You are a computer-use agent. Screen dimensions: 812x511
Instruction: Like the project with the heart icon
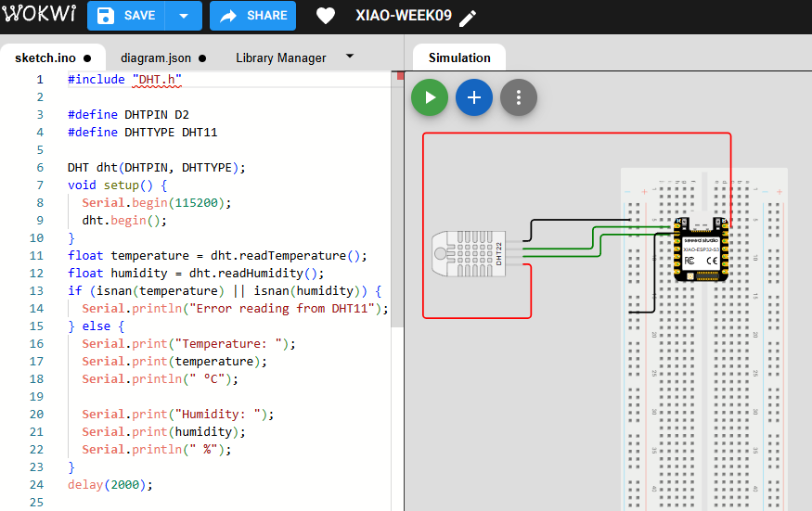pyautogui.click(x=325, y=16)
